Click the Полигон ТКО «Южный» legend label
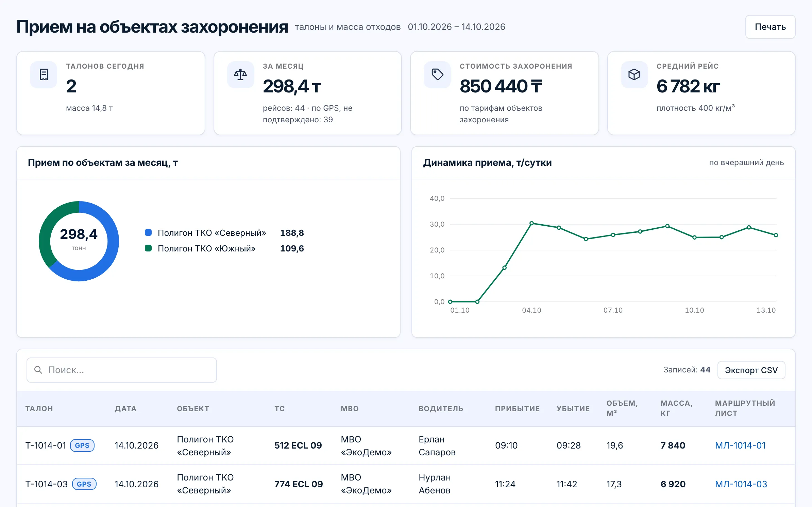 point(207,248)
